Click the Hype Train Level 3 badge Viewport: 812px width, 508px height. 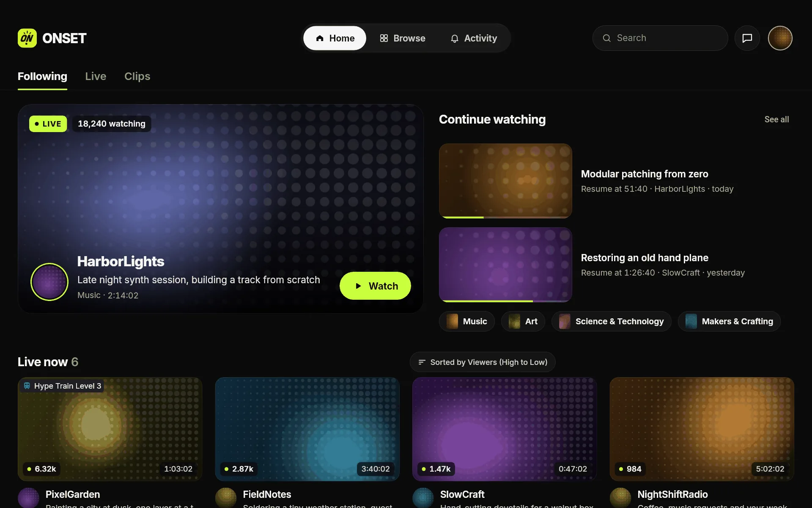[63, 386]
